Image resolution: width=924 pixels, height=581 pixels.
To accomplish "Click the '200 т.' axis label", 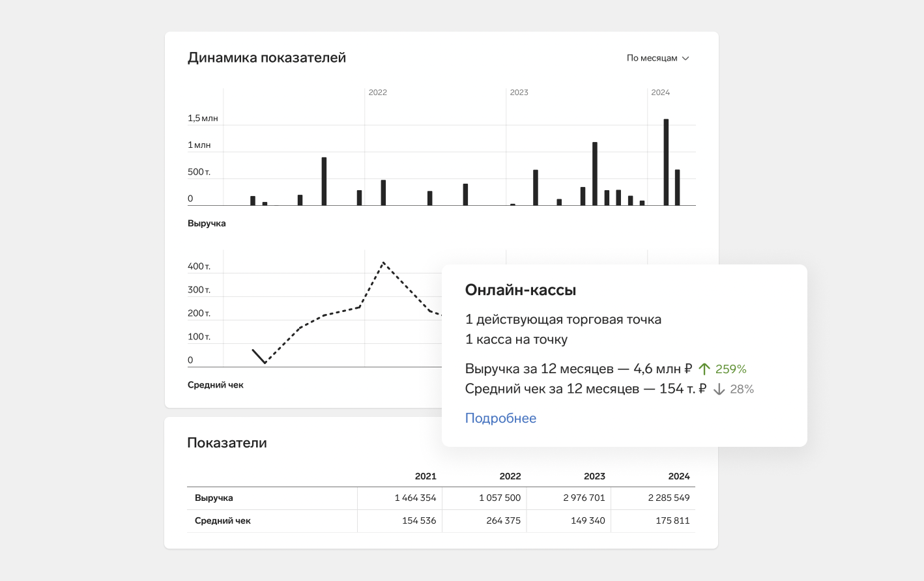I will [x=199, y=313].
